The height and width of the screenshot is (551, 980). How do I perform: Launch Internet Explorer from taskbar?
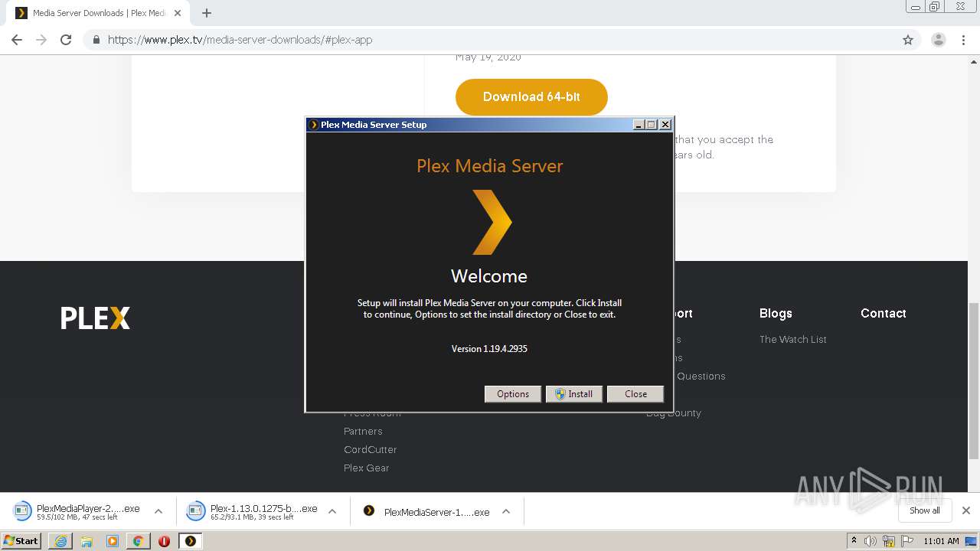click(60, 540)
